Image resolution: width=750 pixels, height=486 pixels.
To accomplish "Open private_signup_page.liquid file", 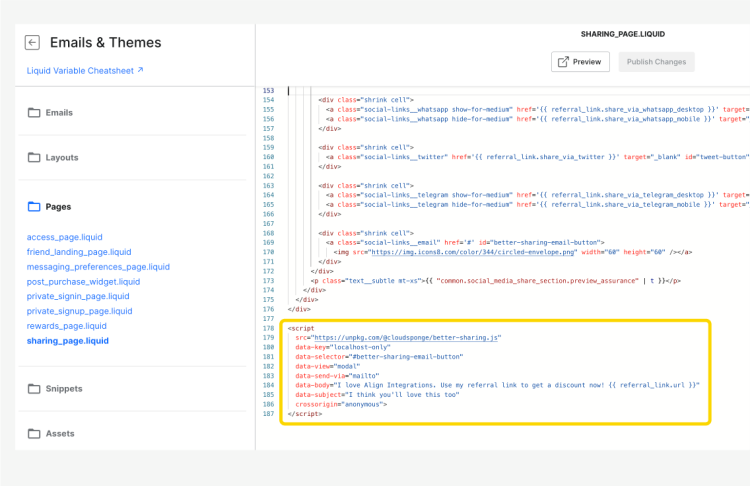I will 79,311.
